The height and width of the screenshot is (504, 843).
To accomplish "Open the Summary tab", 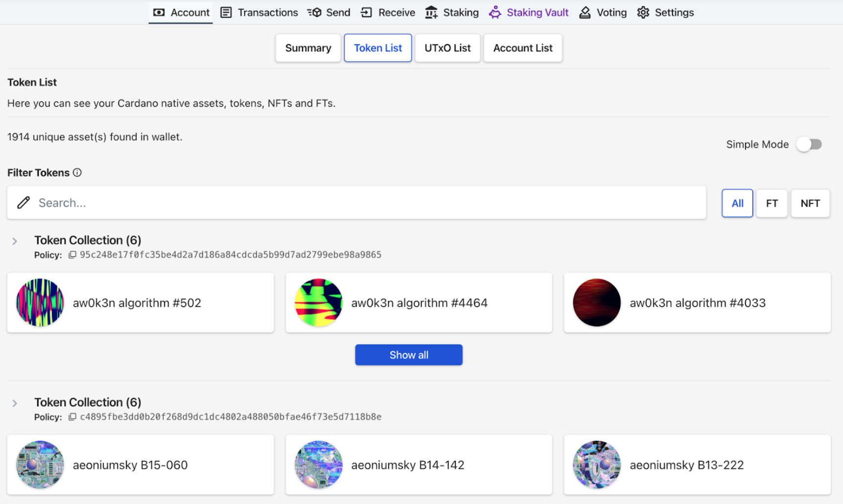I will (x=308, y=48).
